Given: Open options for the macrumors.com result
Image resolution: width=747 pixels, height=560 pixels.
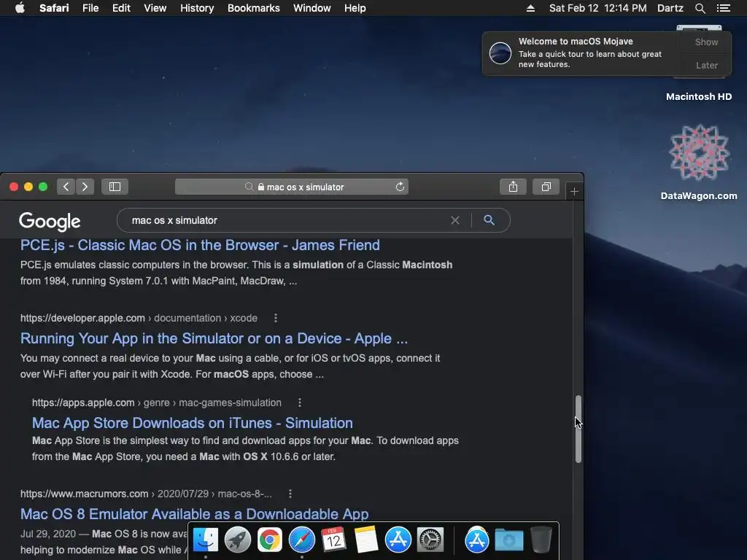Looking at the screenshot, I should pos(290,494).
